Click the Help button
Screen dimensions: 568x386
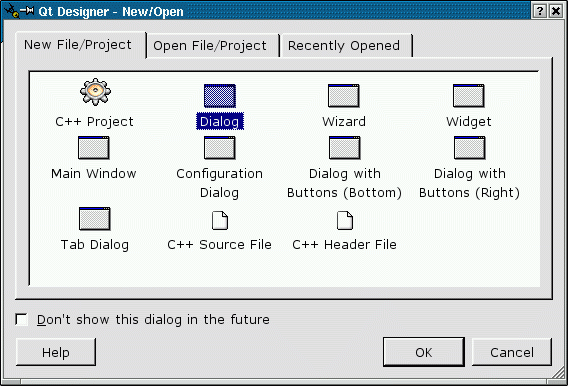56,352
